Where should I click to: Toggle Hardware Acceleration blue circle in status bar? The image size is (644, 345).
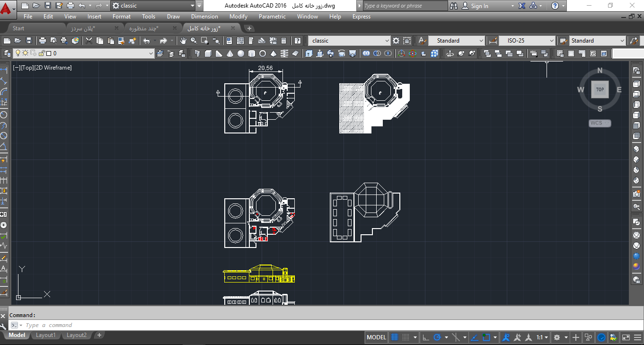pos(601,337)
